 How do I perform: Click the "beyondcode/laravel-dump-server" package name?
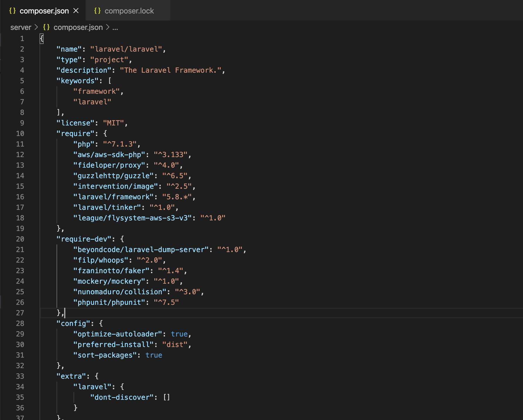[141, 250]
